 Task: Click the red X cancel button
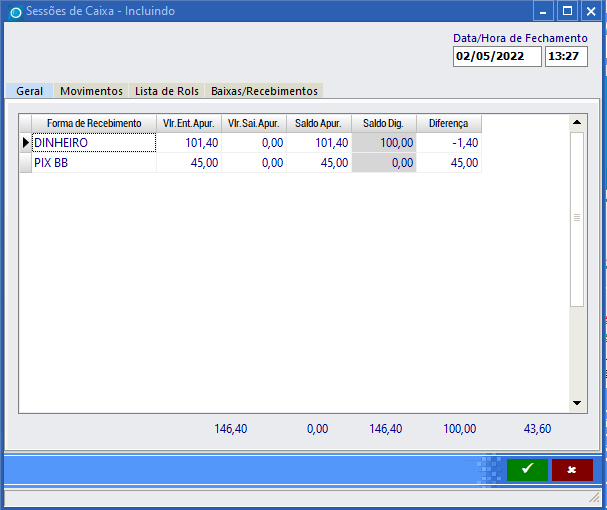point(572,470)
